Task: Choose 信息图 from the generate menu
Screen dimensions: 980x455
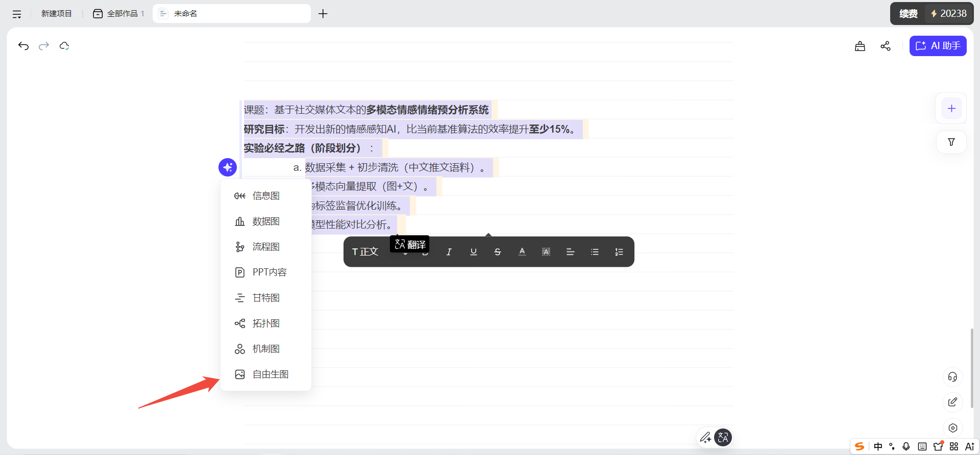Action: pos(266,196)
